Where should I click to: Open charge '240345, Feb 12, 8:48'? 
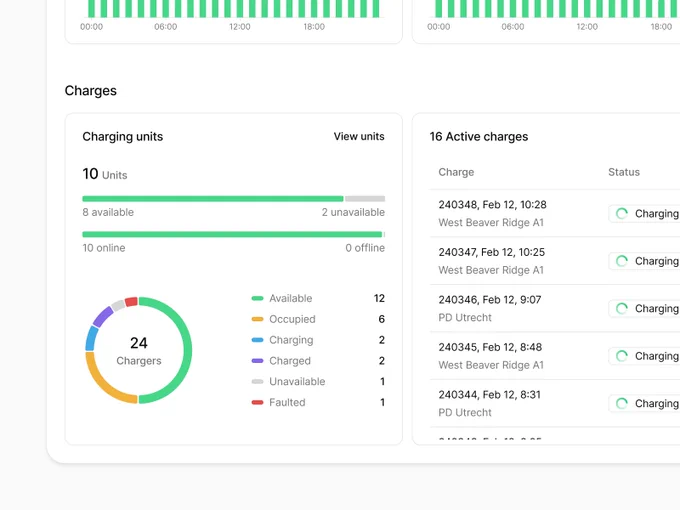click(x=490, y=347)
